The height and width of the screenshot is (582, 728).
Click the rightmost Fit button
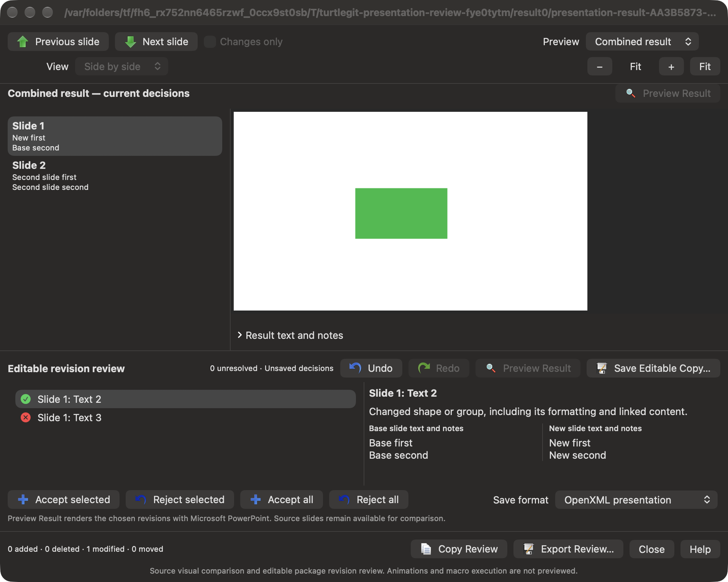705,67
